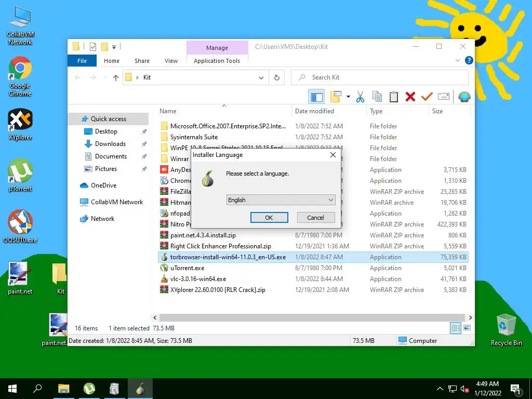Image resolution: width=532 pixels, height=399 pixels.
Task: Click the Search Kit input field
Action: (380, 77)
